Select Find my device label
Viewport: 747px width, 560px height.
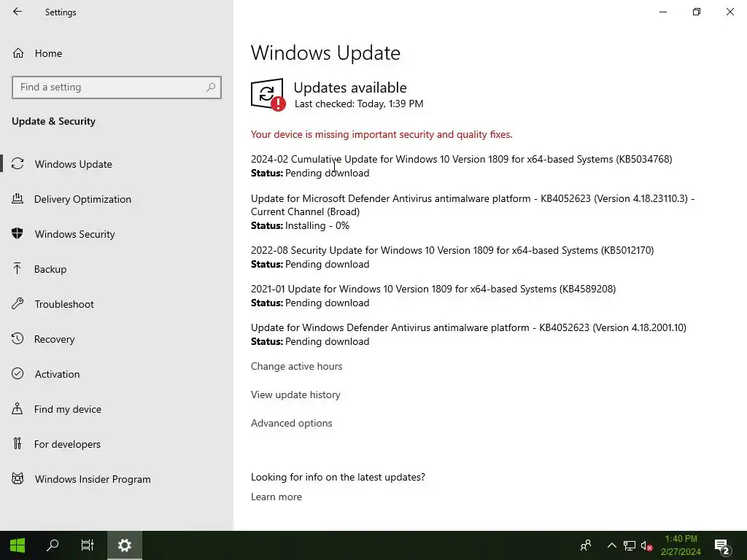click(x=68, y=409)
